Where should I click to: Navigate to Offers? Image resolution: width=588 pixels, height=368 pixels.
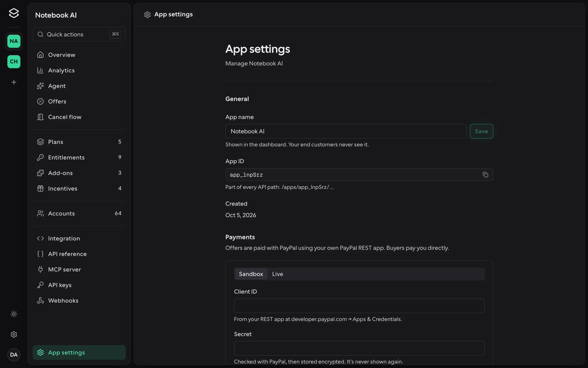point(79,101)
